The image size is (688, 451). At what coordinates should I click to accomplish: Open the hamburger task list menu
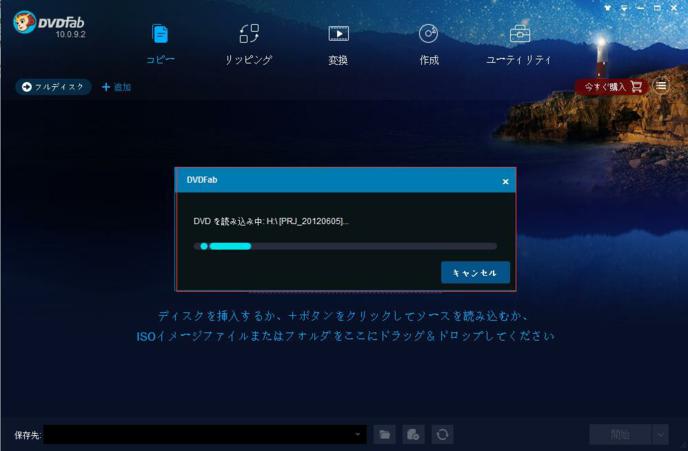661,86
